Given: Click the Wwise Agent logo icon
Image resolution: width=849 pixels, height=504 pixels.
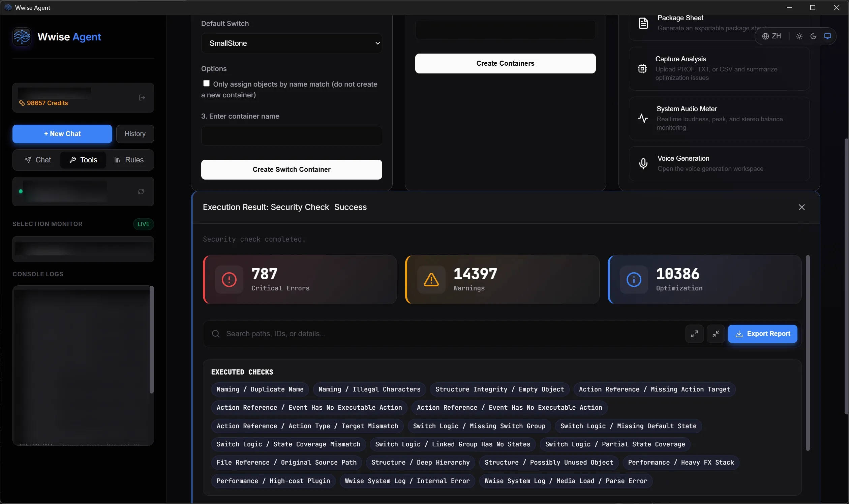Looking at the screenshot, I should click(22, 36).
